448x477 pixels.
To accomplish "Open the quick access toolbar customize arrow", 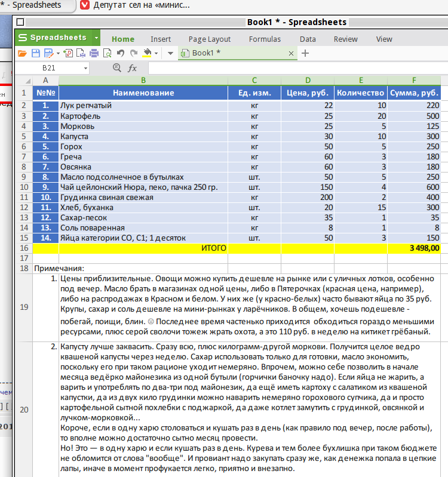I will [x=170, y=54].
